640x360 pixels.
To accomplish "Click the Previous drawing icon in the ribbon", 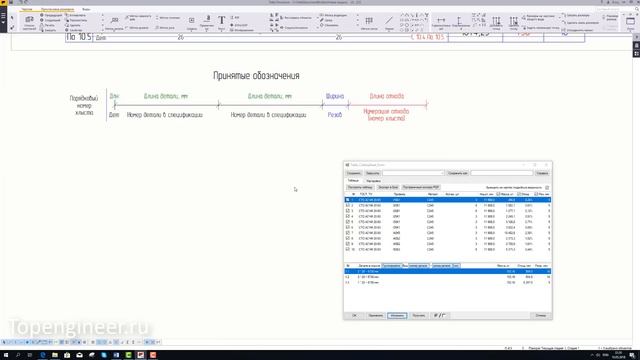I will pos(42,15).
